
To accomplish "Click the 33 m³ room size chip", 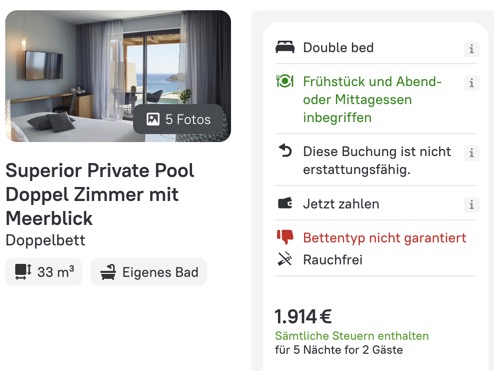I will pos(44,272).
